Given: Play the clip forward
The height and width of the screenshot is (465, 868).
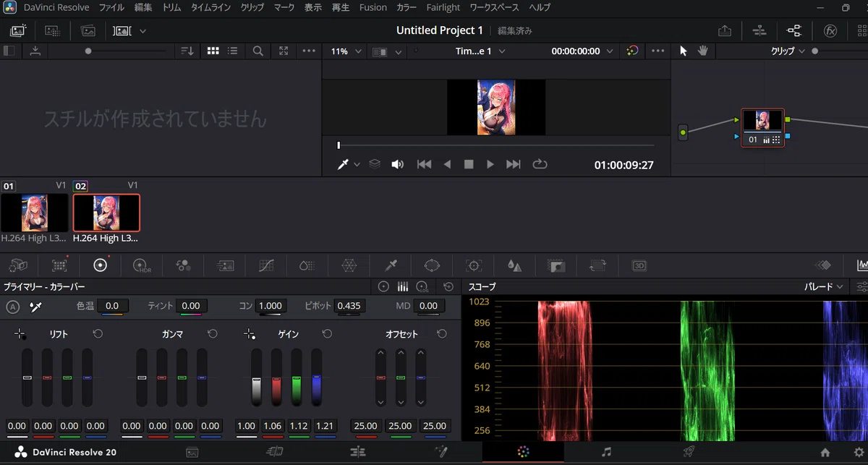Looking at the screenshot, I should click(490, 165).
